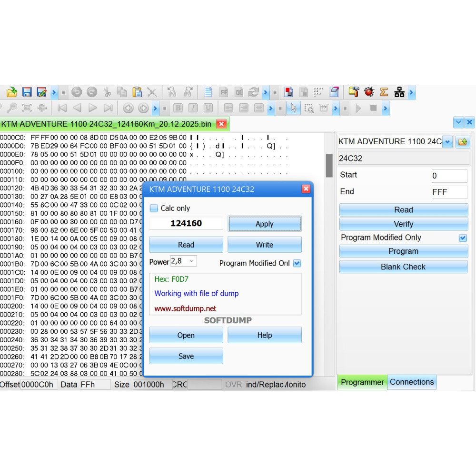Viewport: 476px width, 476px height.
Task: Click the Start address field
Action: (449, 176)
